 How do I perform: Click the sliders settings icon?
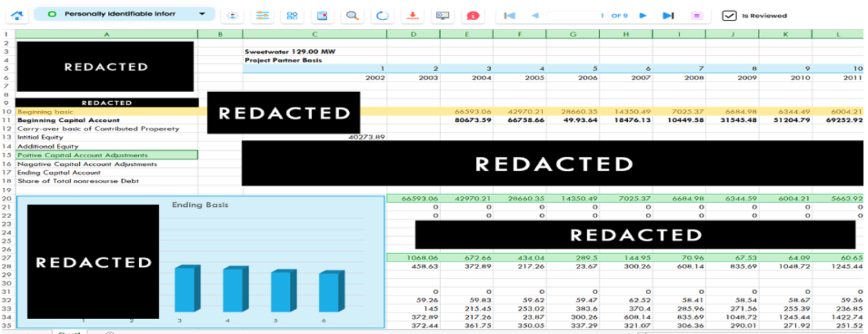coord(263,15)
